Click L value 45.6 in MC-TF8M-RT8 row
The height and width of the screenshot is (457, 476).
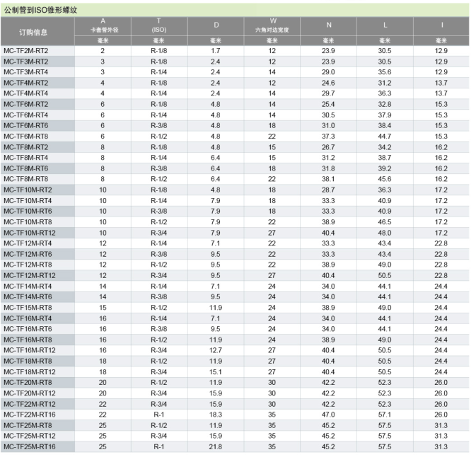385,179
